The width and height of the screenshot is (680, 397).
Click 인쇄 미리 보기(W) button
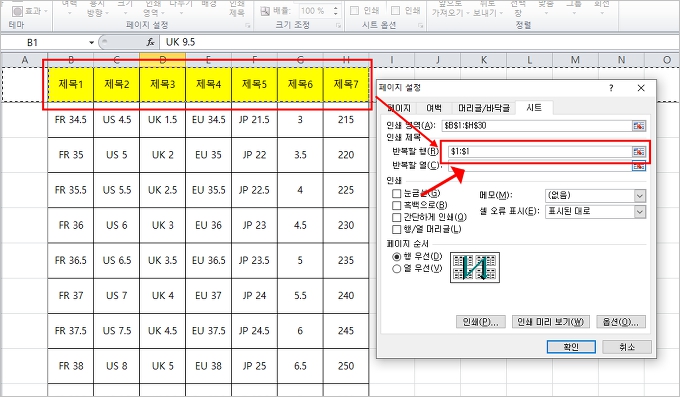click(550, 322)
